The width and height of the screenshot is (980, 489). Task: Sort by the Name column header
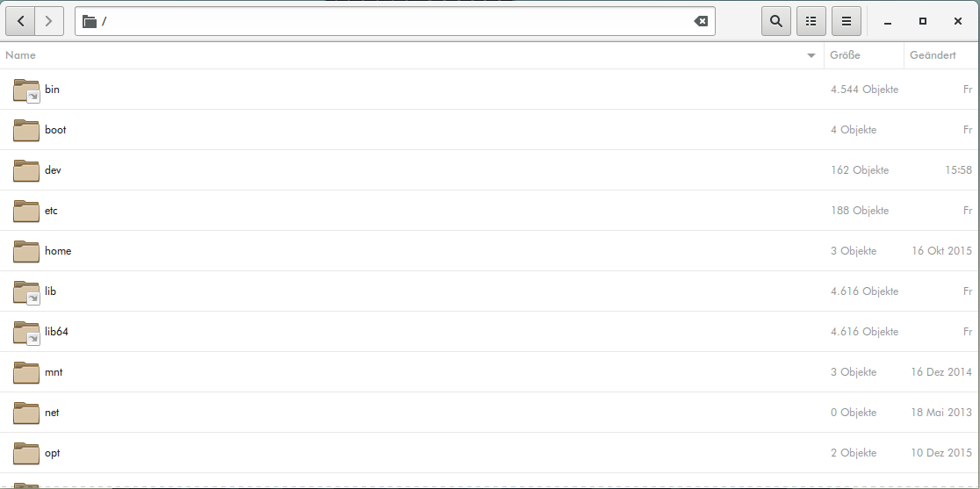pyautogui.click(x=20, y=55)
